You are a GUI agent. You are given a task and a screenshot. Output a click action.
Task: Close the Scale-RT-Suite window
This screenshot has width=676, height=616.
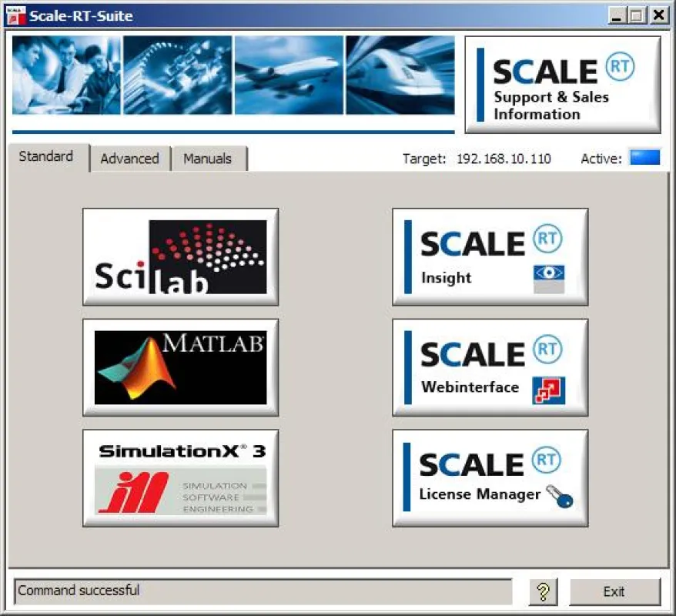click(659, 16)
